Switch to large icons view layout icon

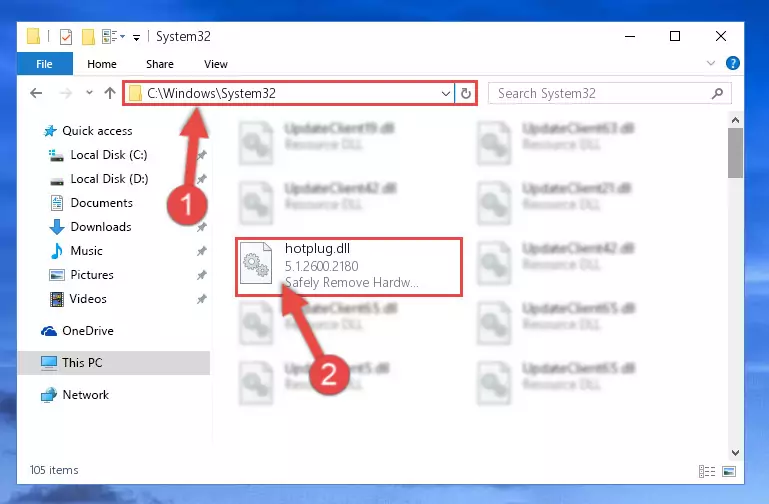coord(729,472)
